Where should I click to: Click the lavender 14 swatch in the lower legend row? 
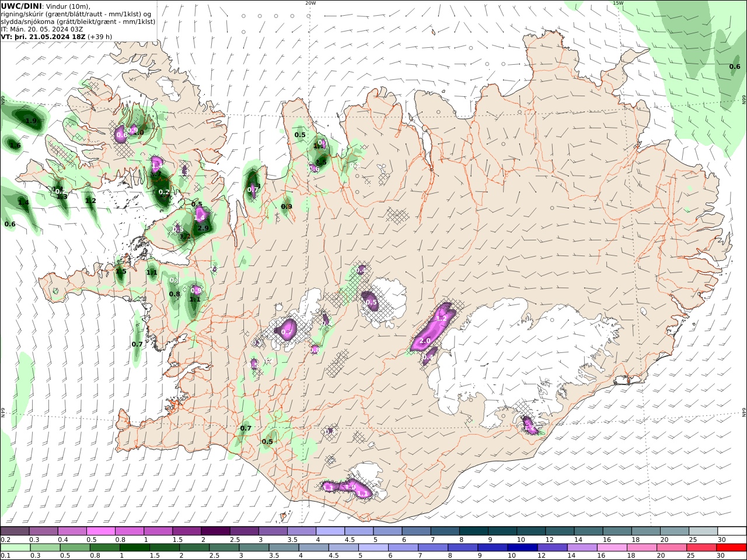[x=582, y=548]
